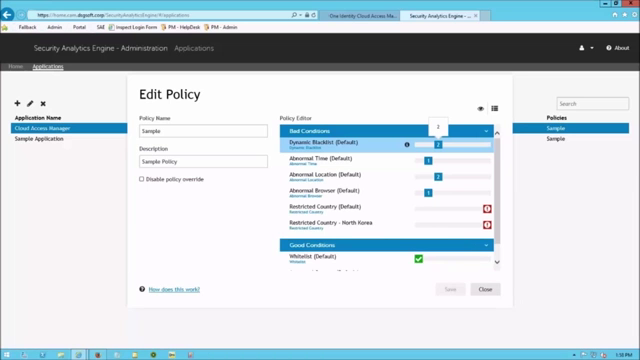
Task: Open browser address bar search icon
Action: [x=294, y=15]
